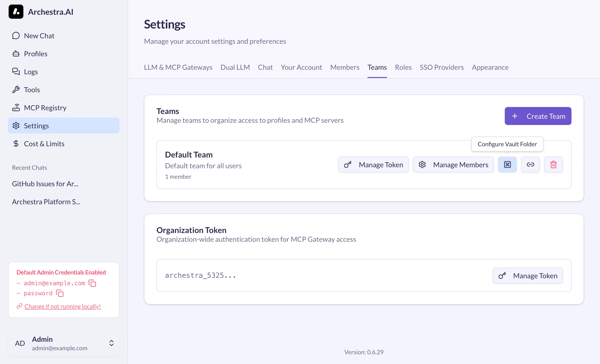This screenshot has height=364, width=600.
Task: Switch to the Roles tab
Action: 403,67
